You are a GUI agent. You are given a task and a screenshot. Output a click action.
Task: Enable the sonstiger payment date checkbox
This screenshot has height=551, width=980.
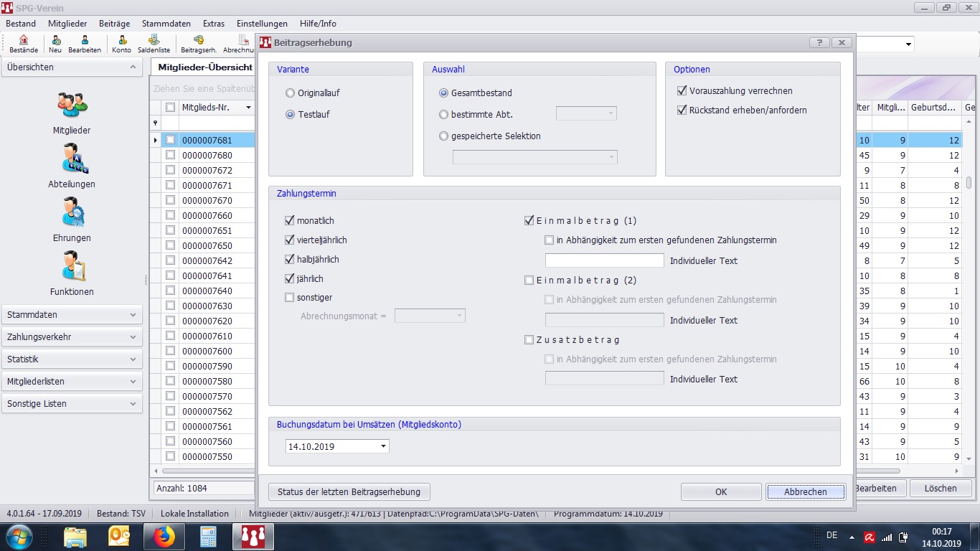(x=290, y=298)
